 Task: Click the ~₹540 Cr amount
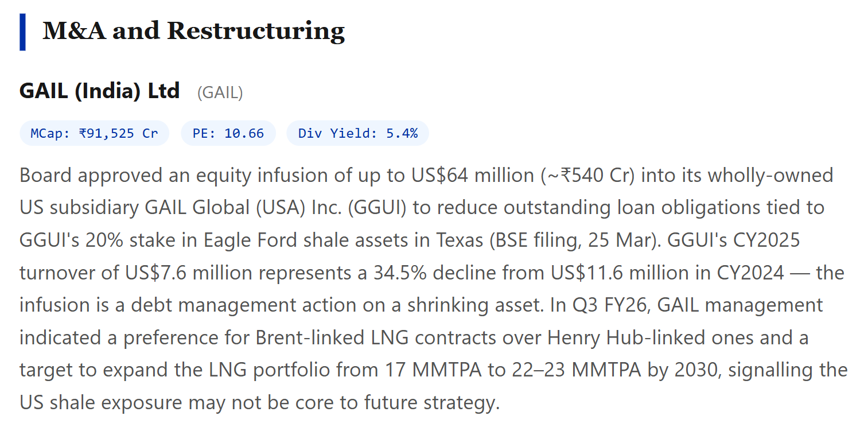pos(587,175)
